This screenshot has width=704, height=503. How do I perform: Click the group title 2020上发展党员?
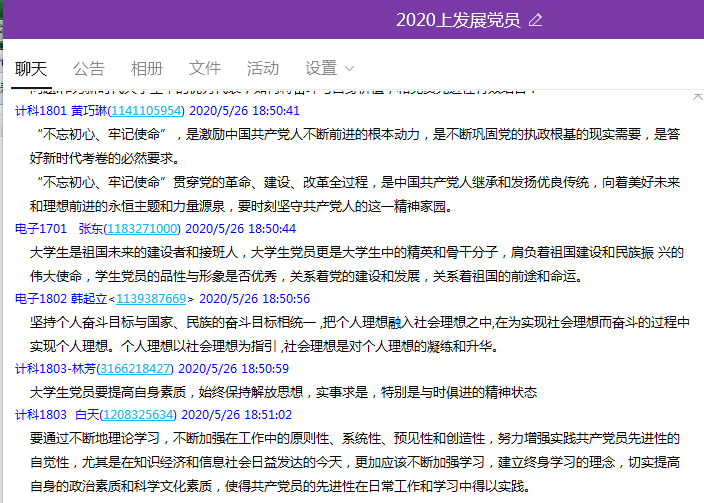coord(457,20)
